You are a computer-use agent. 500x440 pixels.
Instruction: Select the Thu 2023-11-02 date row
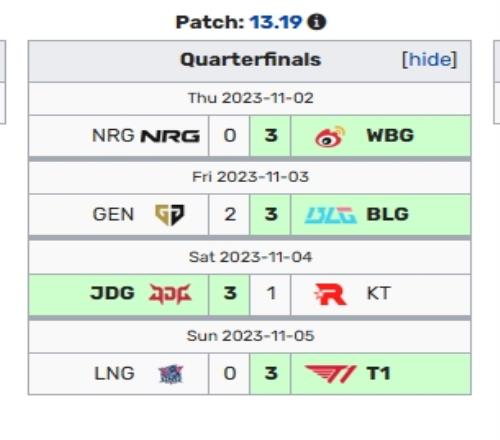pyautogui.click(x=250, y=99)
